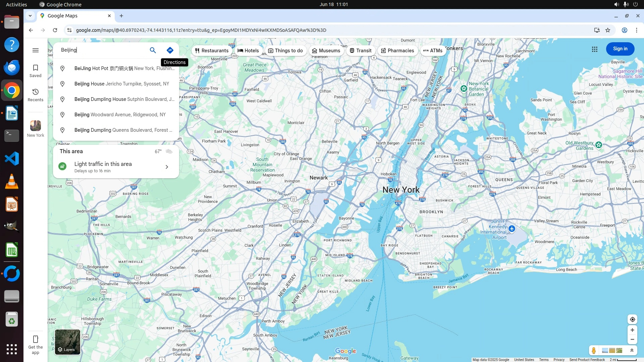Zoom in with the plus button

point(632,330)
